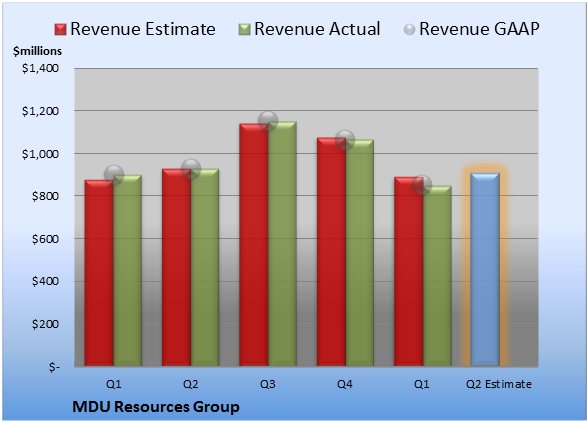Click the green Revenue Actual legend swatch
This screenshot has width=588, height=422.
tap(244, 29)
